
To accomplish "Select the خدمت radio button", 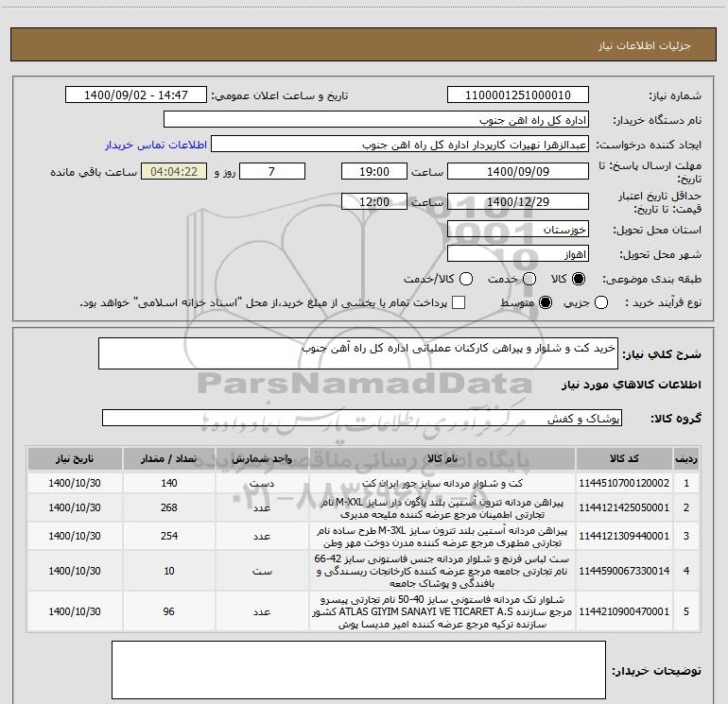I will [x=529, y=279].
